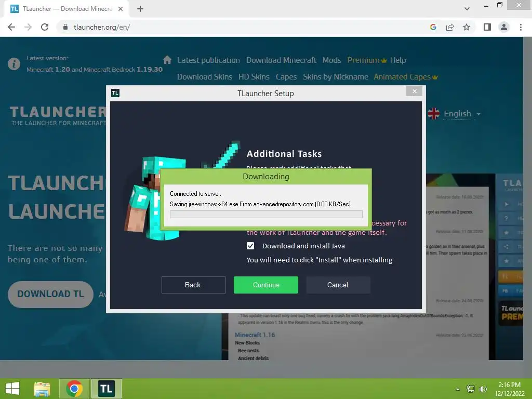Open the Help menu item
Image resolution: width=532 pixels, height=399 pixels.
point(398,60)
